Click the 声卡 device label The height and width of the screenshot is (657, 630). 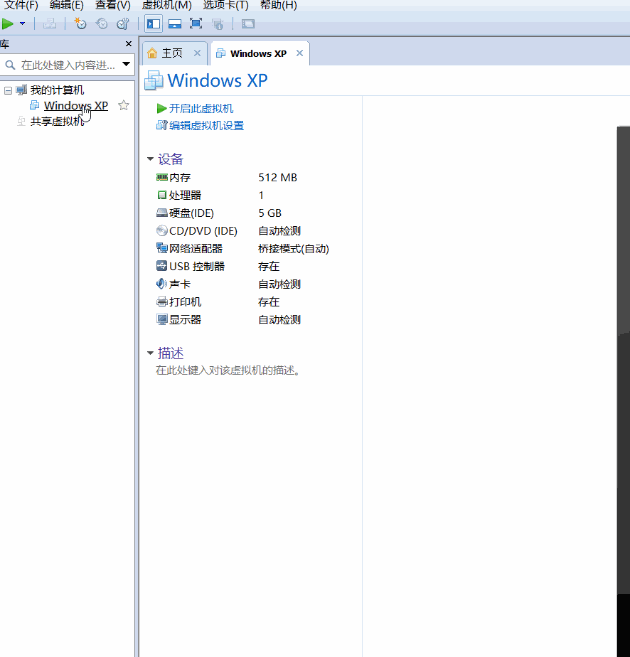click(x=180, y=284)
